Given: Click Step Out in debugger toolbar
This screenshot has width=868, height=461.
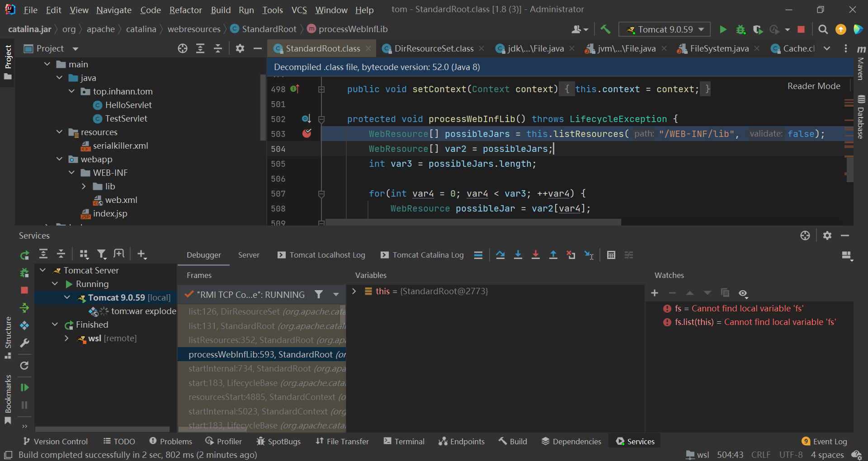Looking at the screenshot, I should [x=553, y=255].
